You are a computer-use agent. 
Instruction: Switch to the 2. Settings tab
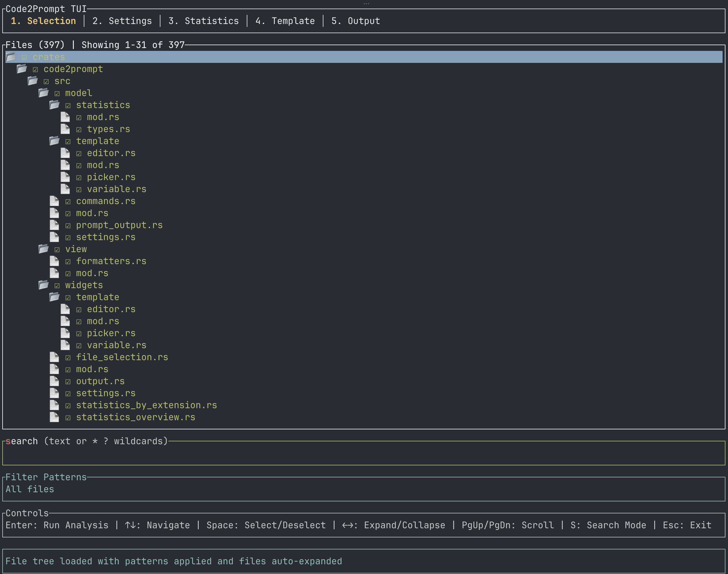tap(122, 21)
